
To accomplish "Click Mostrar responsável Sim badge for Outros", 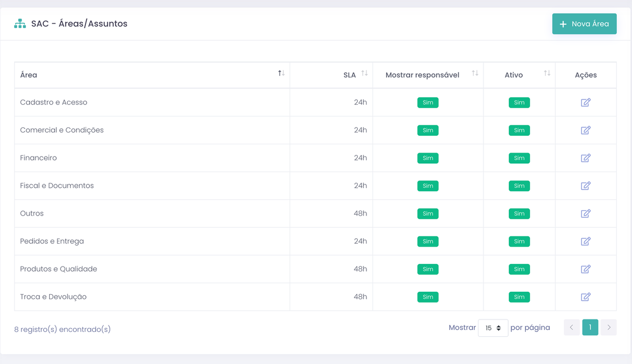I will tap(428, 214).
